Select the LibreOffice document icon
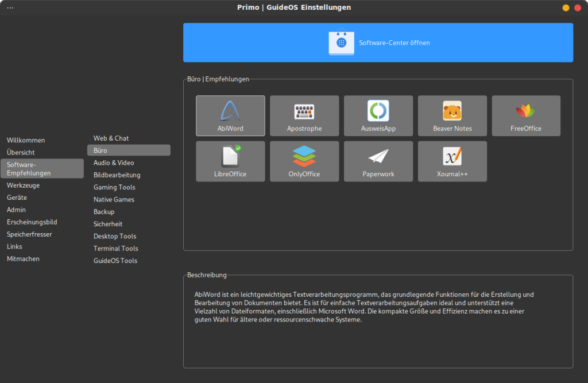 point(230,156)
